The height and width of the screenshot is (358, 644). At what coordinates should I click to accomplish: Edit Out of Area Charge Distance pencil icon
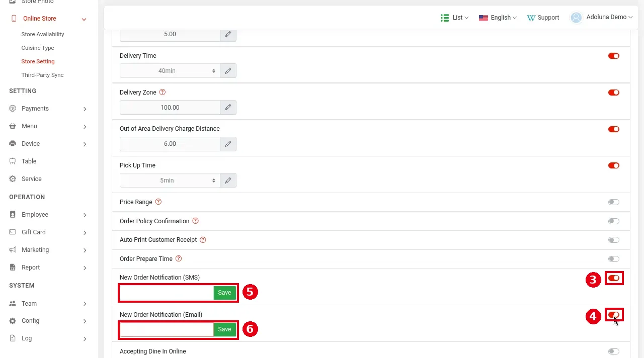click(x=228, y=144)
